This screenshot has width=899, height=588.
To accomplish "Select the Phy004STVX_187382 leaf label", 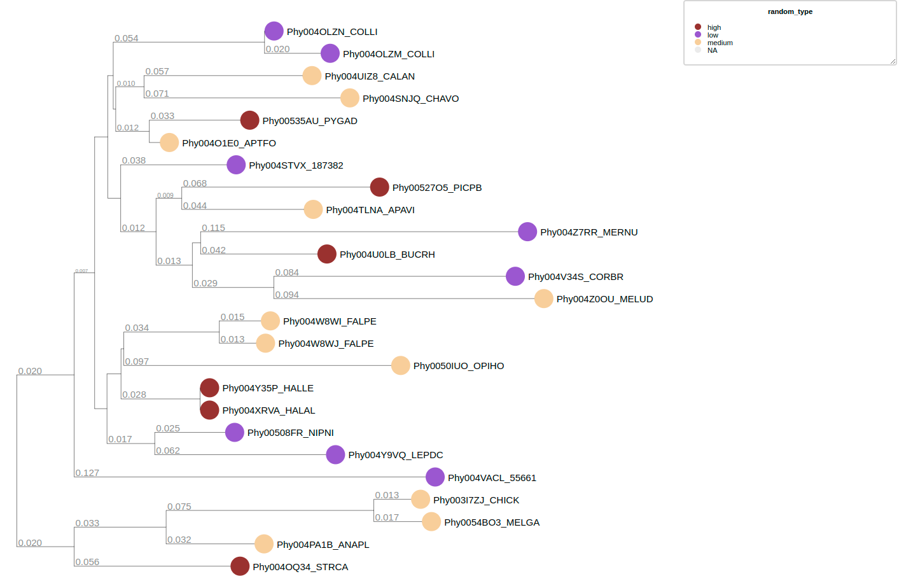I will 296,165.
